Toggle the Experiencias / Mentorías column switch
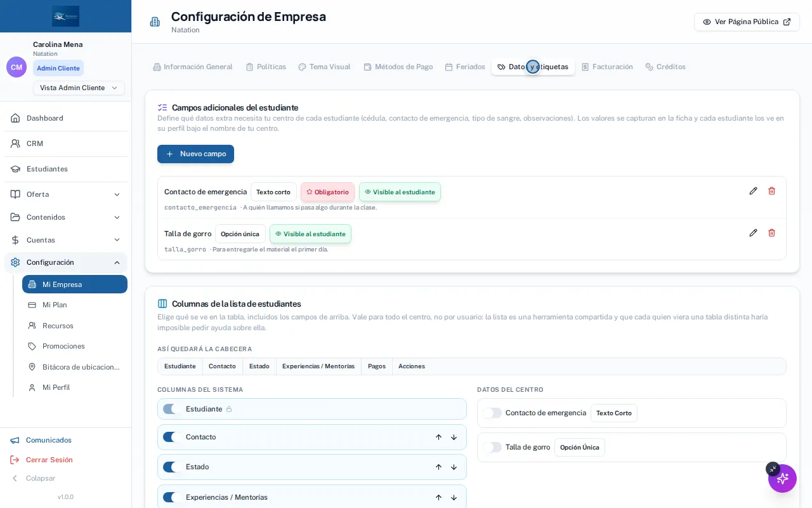The height and width of the screenshot is (508, 812). point(172,497)
